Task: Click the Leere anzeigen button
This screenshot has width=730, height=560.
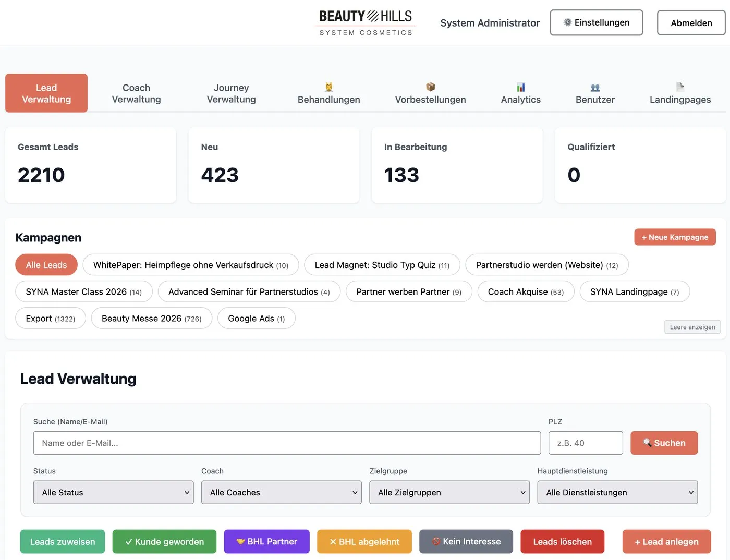Action: click(692, 327)
